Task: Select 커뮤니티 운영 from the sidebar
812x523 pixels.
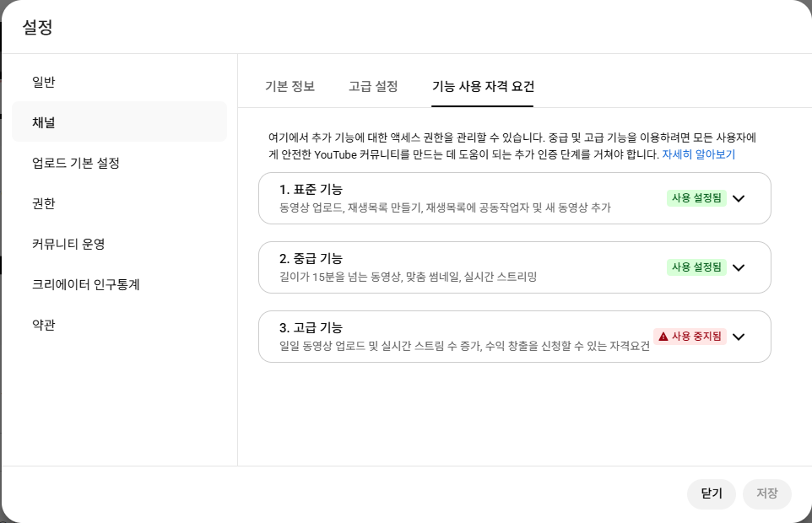Action: [65, 244]
